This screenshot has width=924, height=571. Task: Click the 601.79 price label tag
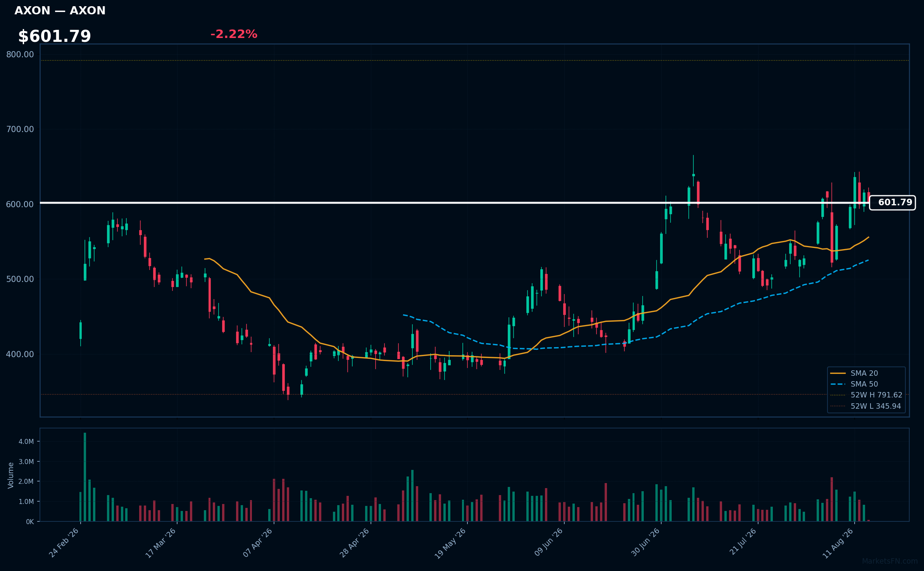(x=893, y=203)
